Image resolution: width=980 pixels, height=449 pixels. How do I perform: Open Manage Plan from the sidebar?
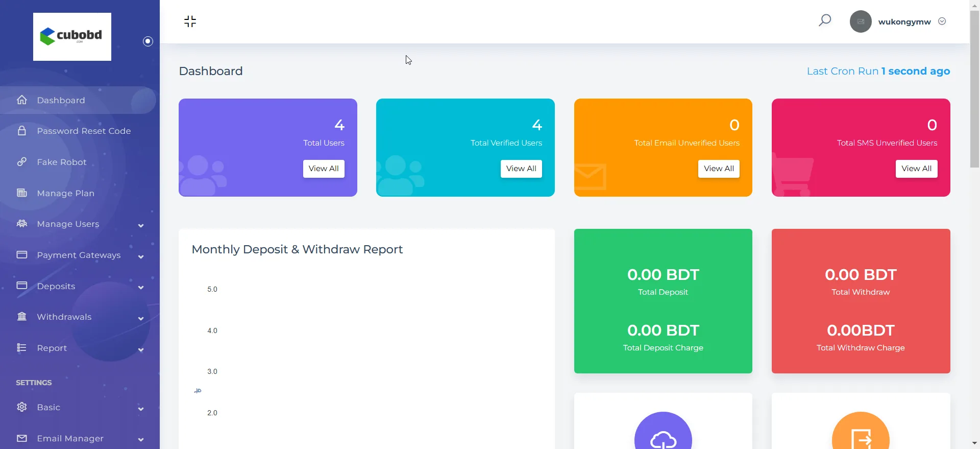click(65, 193)
